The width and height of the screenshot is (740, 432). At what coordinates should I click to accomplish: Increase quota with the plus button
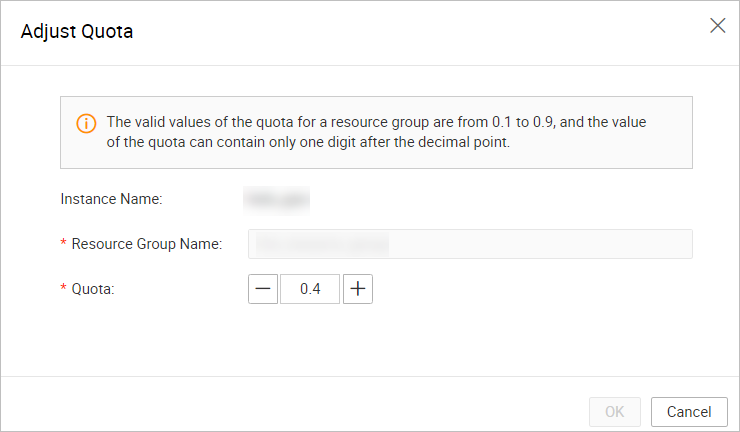[358, 289]
